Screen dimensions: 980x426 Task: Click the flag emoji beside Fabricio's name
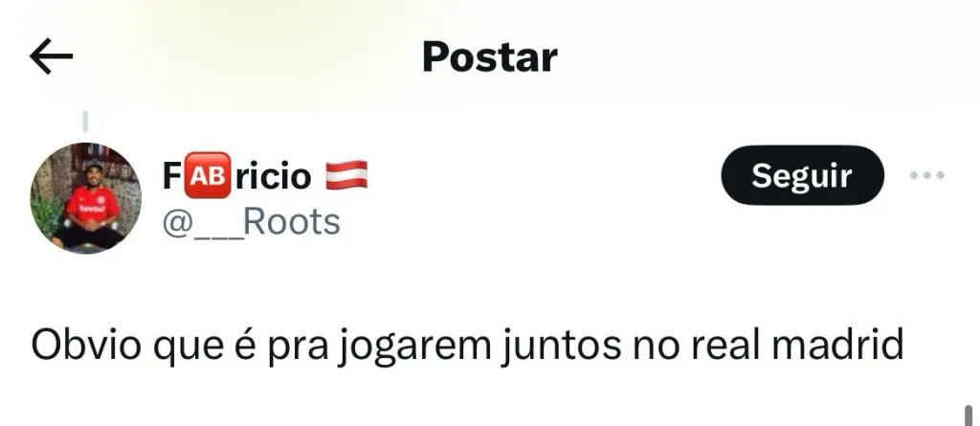coord(346,175)
